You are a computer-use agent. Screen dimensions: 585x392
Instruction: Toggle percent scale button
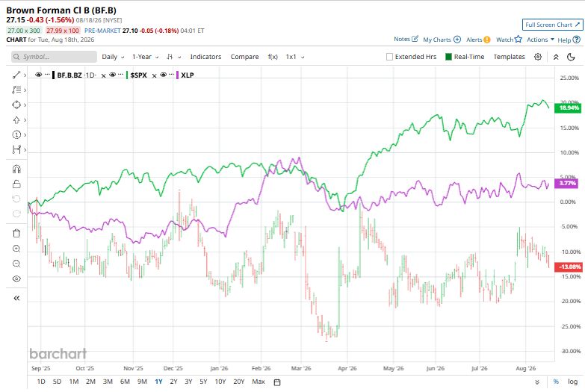pos(556,382)
